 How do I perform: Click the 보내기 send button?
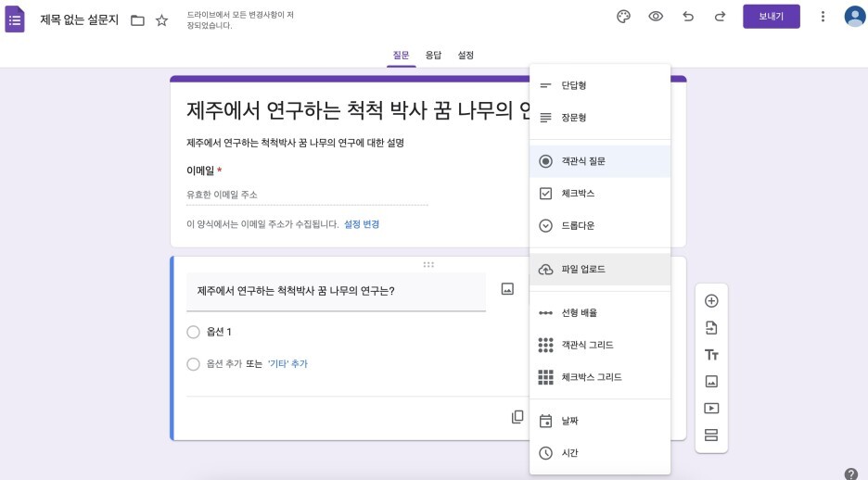click(x=772, y=17)
